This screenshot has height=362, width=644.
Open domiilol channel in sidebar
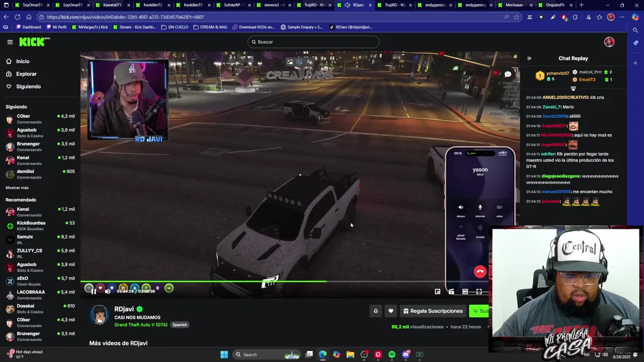(40, 174)
